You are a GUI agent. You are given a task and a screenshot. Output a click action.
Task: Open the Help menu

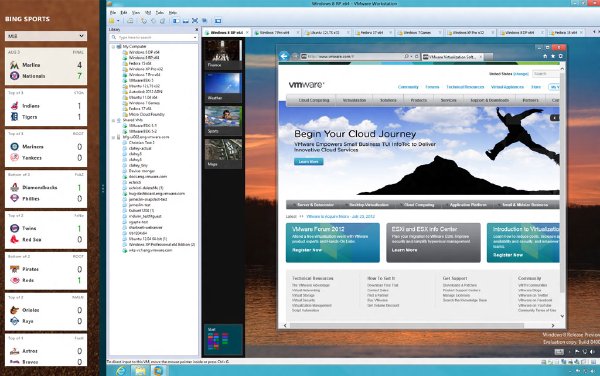coord(173,13)
